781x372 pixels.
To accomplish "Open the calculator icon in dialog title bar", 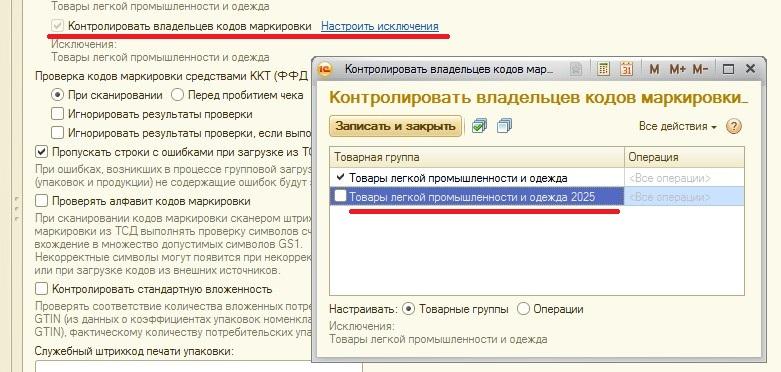I will tap(603, 69).
